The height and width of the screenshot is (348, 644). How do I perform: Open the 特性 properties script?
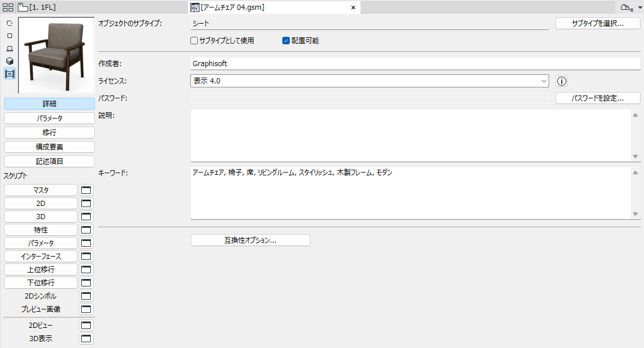(x=41, y=230)
